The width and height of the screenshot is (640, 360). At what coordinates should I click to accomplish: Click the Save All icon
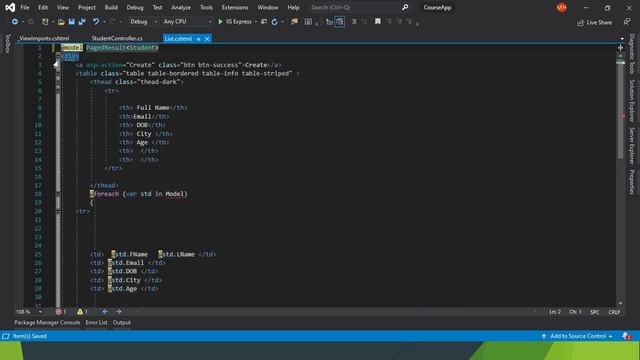pos(82,22)
